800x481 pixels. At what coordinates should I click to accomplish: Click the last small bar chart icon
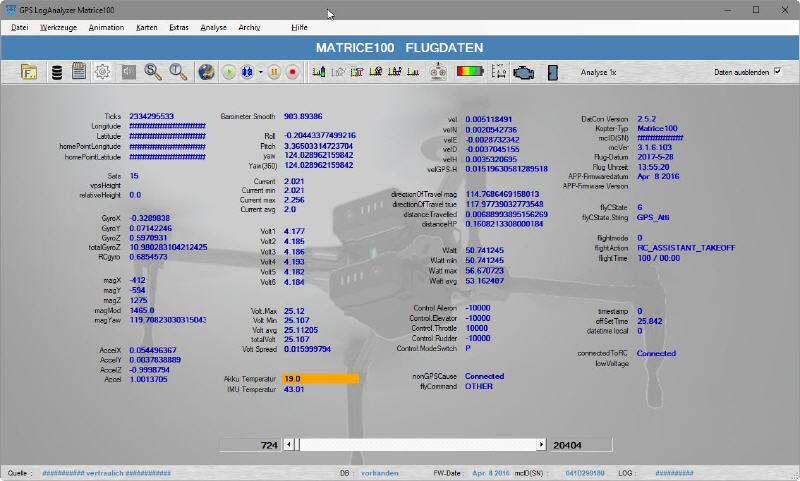tap(413, 72)
